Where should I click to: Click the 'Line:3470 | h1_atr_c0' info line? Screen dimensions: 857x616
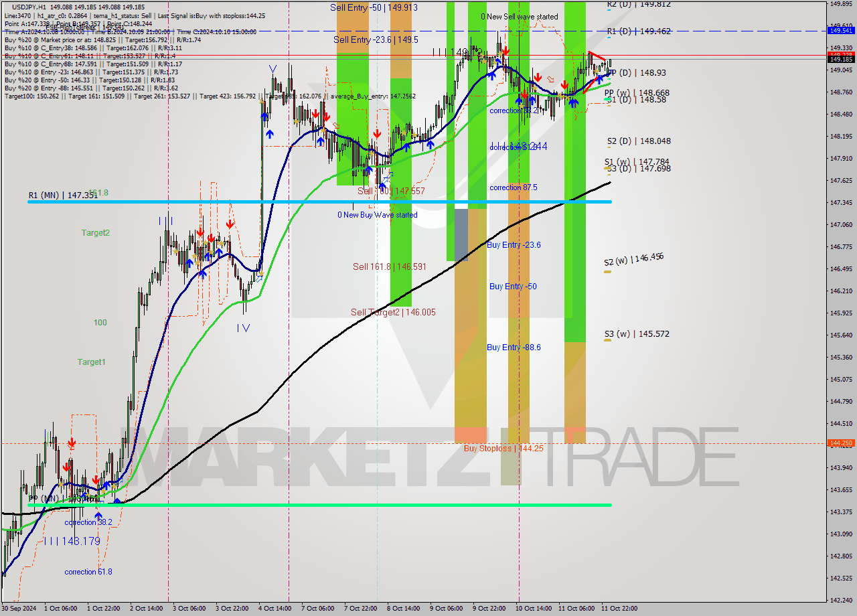point(135,15)
